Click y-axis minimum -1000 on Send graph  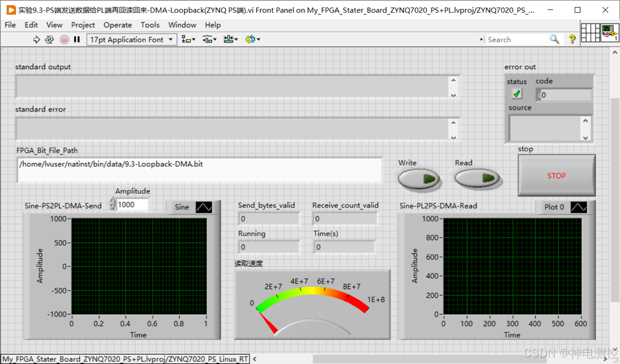(57, 314)
